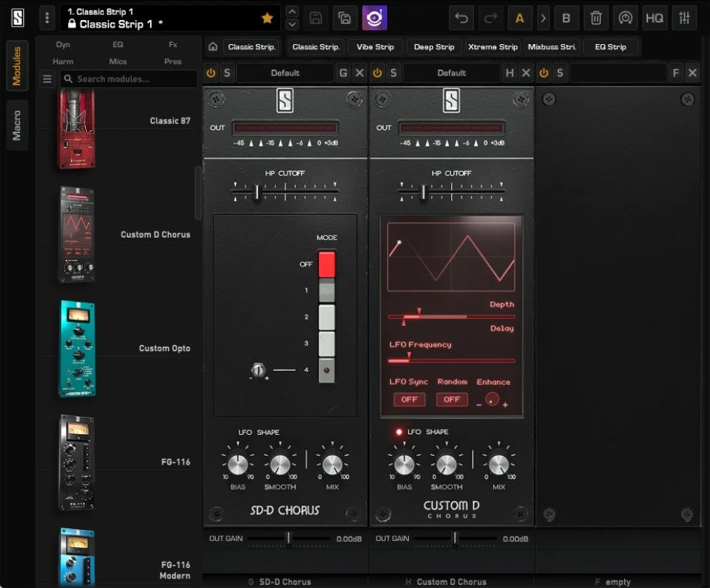Select SD-D Chorus mode 2 button

(x=327, y=317)
